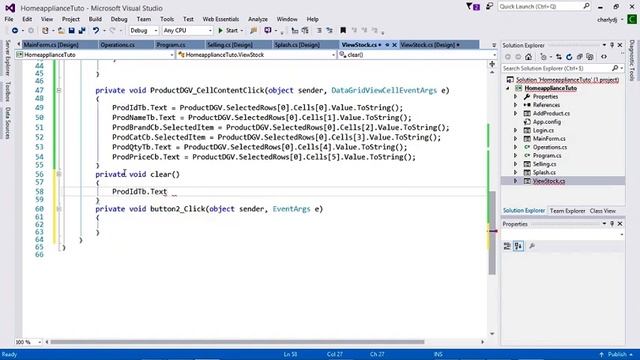The height and width of the screenshot is (360, 640).
Task: Collapse the ProductDGV_CellContentClick method outline
Action: click(x=59, y=90)
